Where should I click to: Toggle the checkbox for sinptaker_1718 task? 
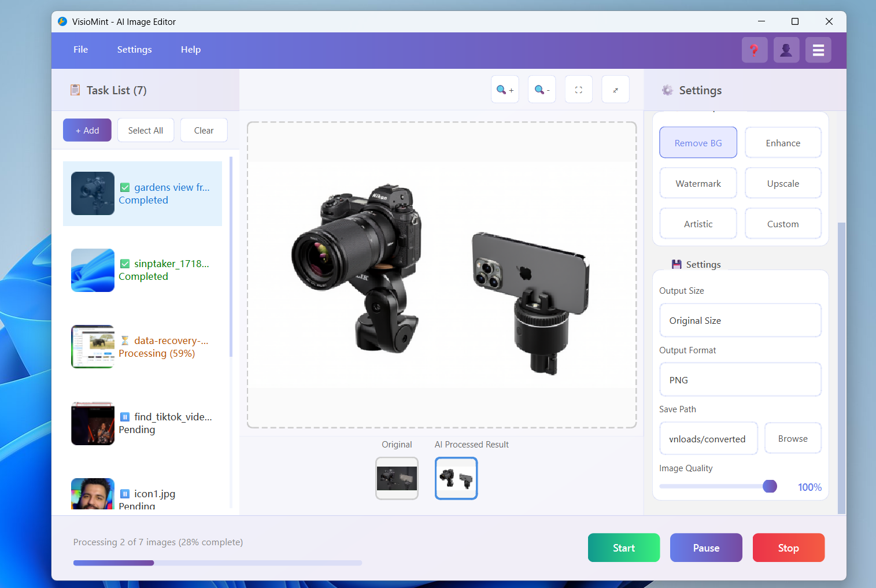tap(125, 264)
